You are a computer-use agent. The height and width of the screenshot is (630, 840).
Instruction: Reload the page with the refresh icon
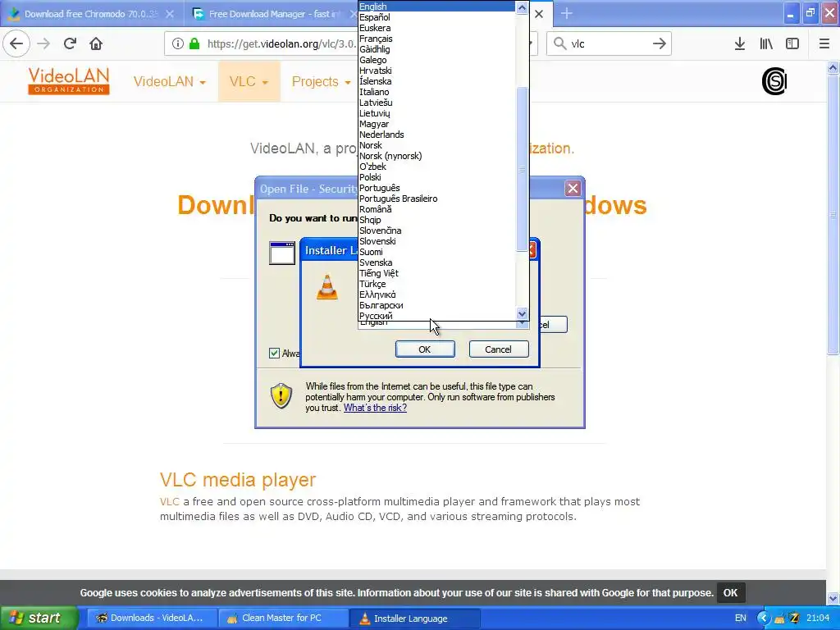70,43
